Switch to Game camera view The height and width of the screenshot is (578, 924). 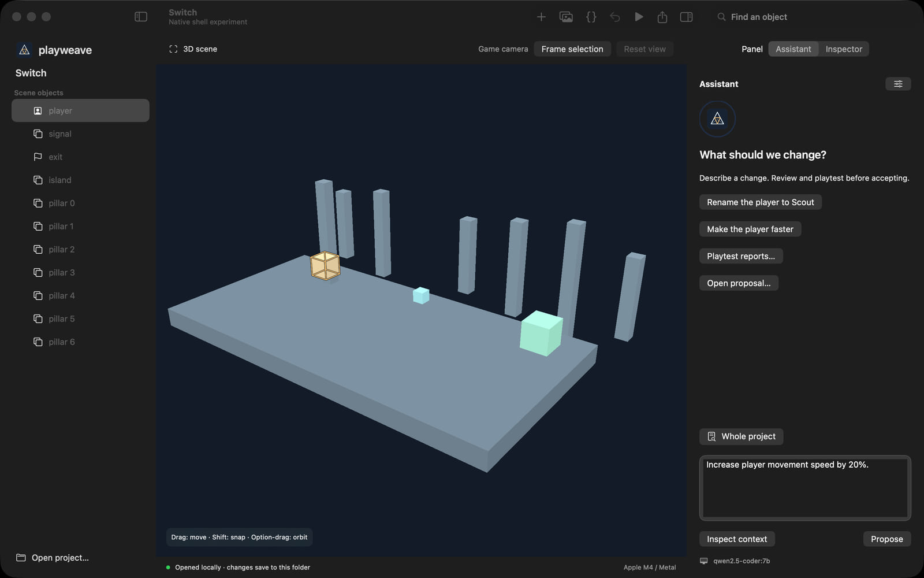click(503, 49)
